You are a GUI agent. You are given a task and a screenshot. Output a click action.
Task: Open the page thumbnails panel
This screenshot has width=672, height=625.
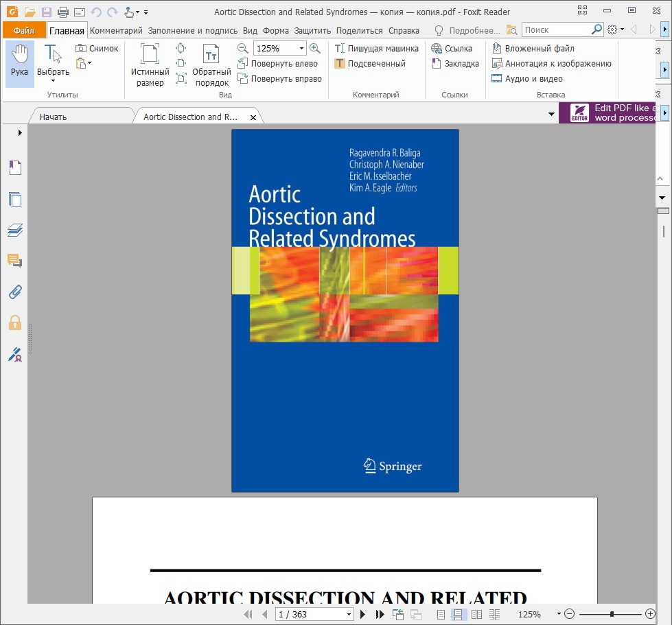coord(15,199)
